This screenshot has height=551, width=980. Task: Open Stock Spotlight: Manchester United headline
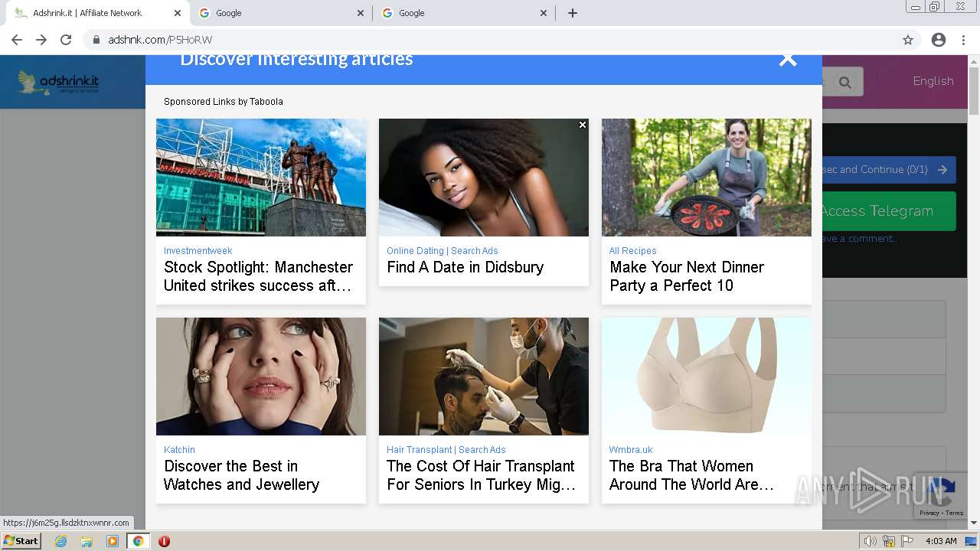pyautogui.click(x=259, y=276)
